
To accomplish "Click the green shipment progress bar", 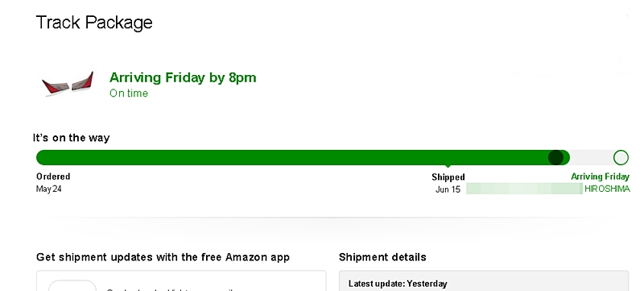I will pyautogui.click(x=303, y=157).
